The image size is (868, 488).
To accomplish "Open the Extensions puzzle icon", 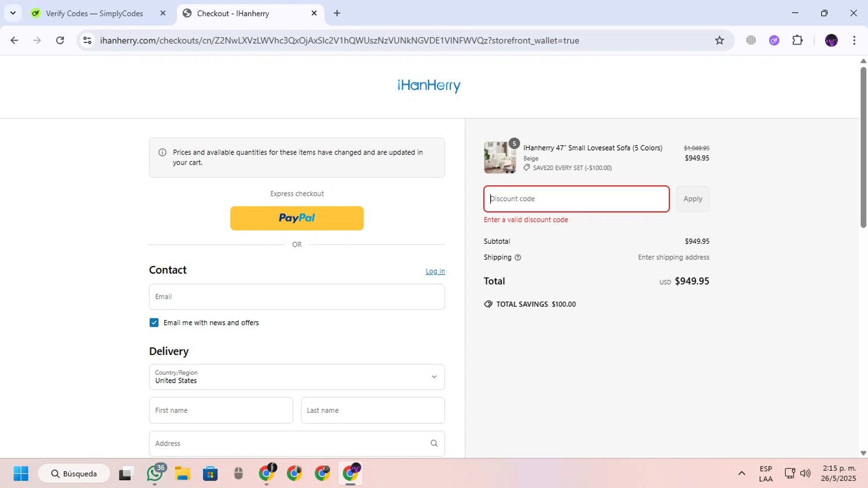I will click(797, 41).
